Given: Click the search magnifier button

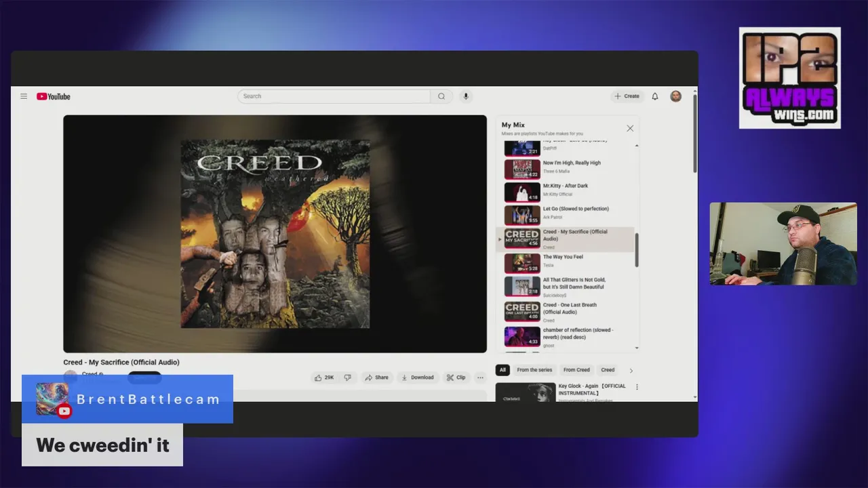Looking at the screenshot, I should [x=441, y=96].
